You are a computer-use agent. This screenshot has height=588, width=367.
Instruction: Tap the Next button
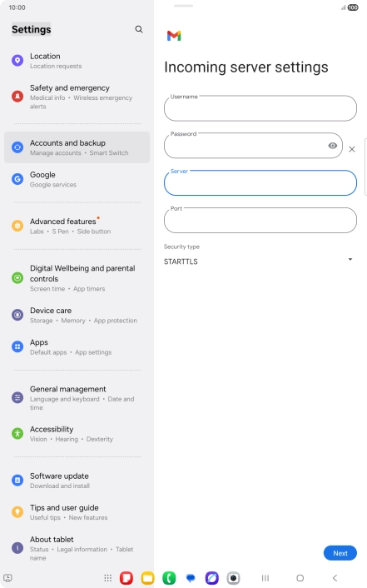pyautogui.click(x=340, y=553)
